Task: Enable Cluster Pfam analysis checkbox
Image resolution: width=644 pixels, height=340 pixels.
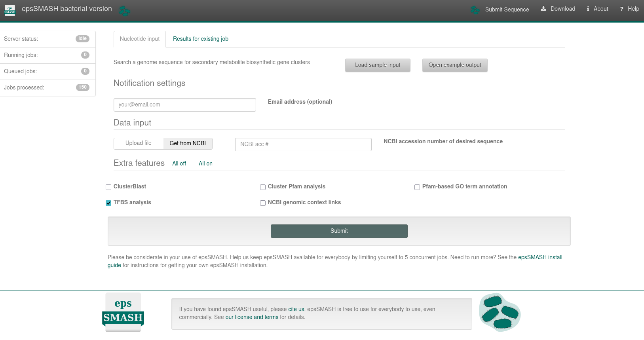Action: [263, 187]
